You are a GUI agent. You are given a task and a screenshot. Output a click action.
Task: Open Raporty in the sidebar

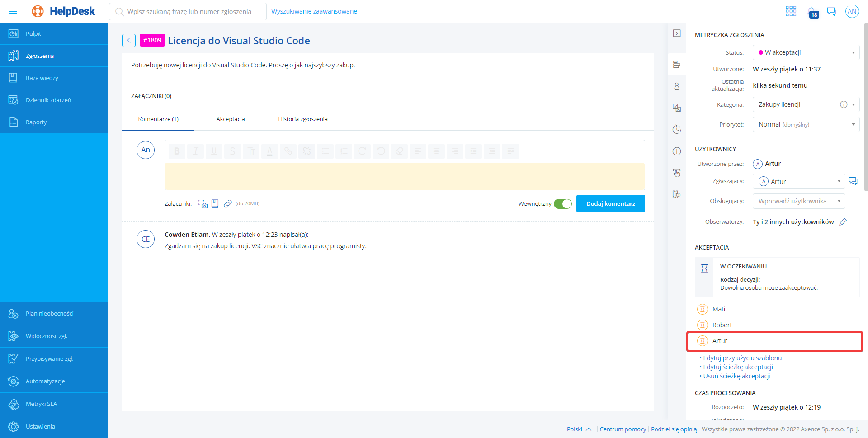point(36,122)
